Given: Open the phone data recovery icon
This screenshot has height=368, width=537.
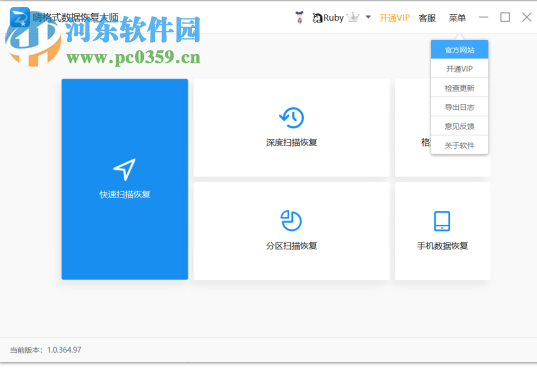Looking at the screenshot, I should (442, 221).
